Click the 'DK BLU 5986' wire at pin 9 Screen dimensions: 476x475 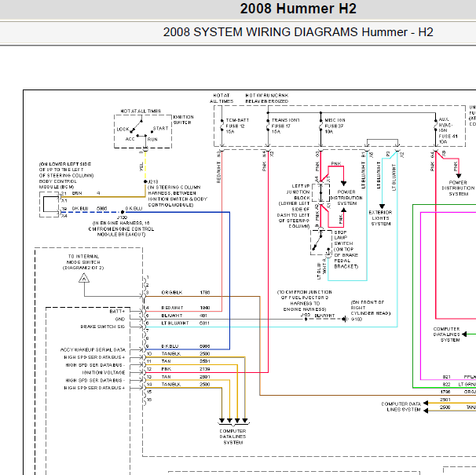[x=185, y=346]
